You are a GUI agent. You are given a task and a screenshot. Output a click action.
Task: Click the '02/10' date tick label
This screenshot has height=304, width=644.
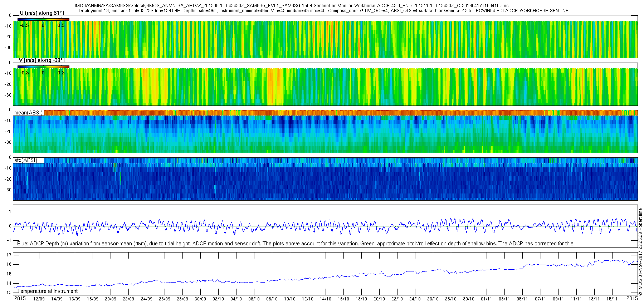[218, 299]
